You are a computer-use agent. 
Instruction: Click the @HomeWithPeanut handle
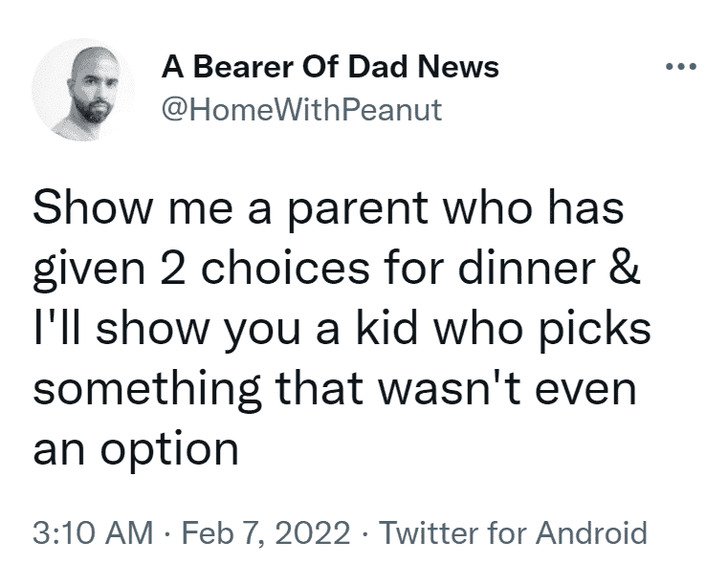[x=301, y=111]
